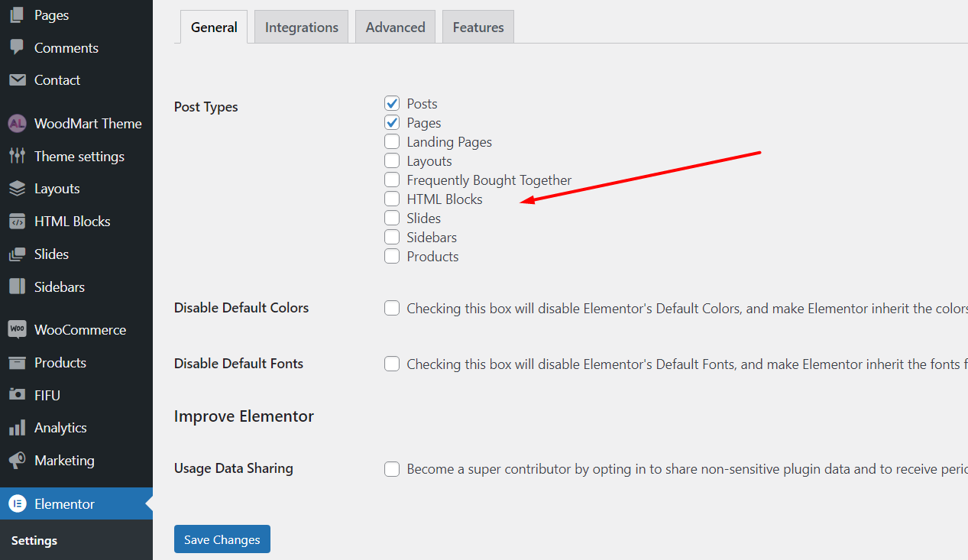
Task: Click the Slides menu icon
Action: click(17, 254)
